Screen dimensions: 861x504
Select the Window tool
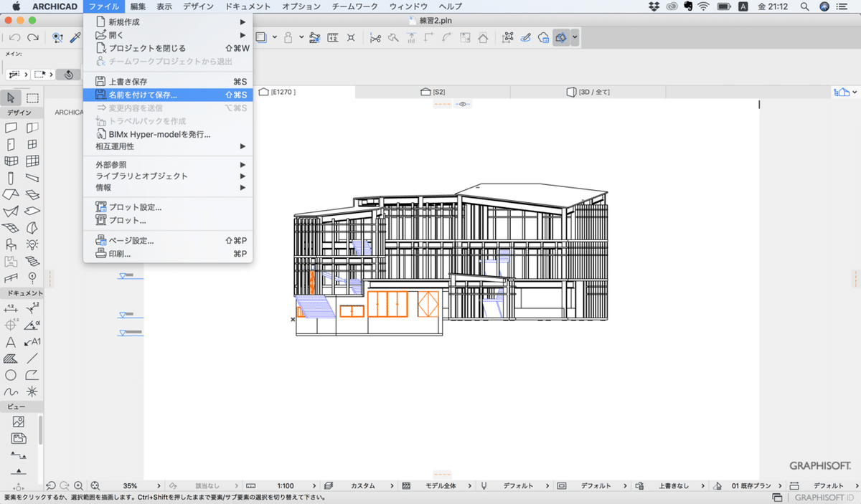[32, 144]
